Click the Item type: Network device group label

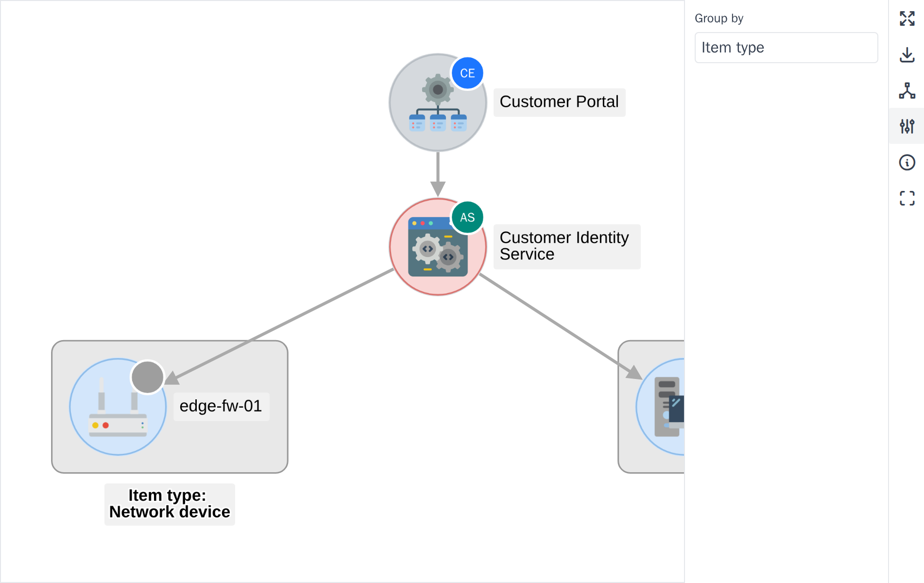(170, 504)
